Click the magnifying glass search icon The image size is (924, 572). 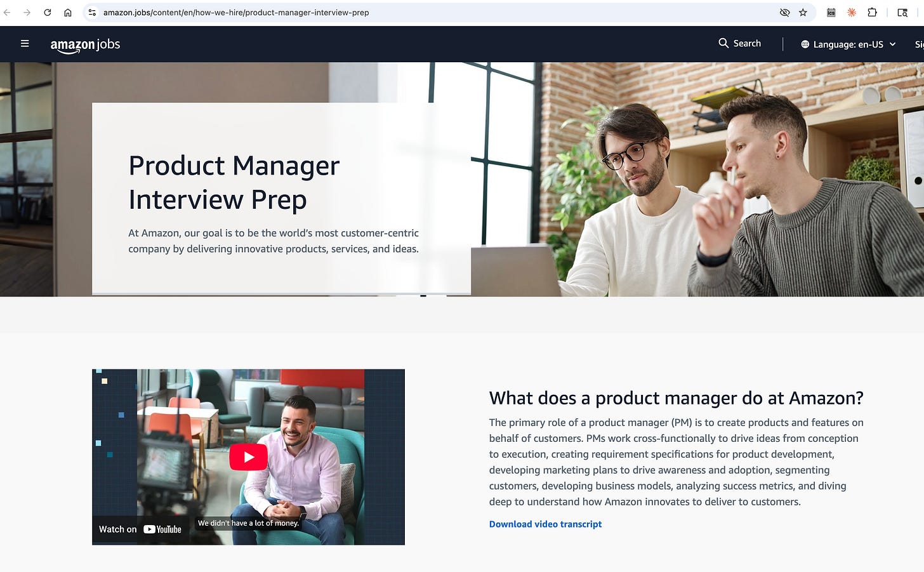click(723, 43)
